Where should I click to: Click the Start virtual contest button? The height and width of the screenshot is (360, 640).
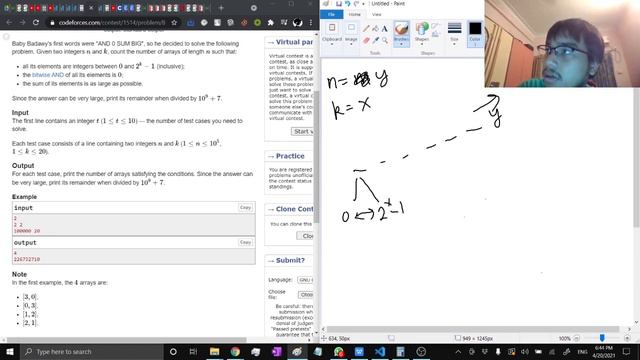click(302, 131)
